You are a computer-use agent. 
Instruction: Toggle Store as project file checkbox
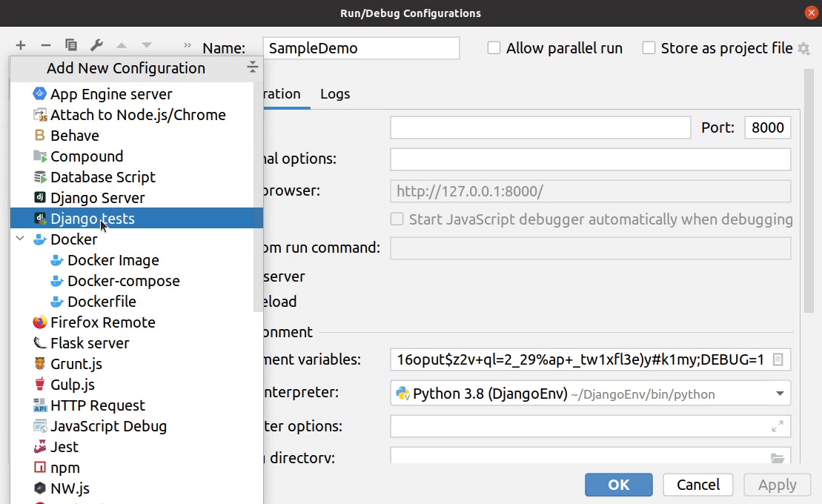point(649,48)
